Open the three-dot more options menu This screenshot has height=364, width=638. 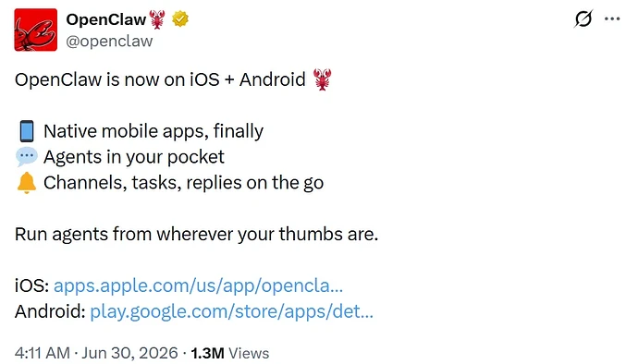pos(612,18)
